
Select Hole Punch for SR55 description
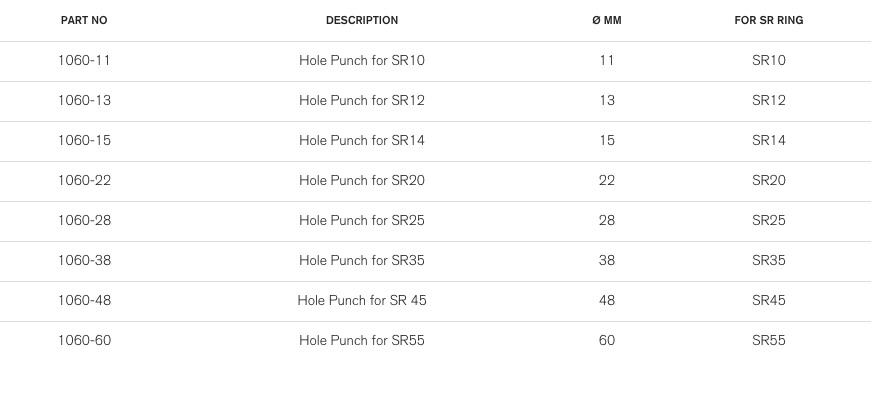tap(362, 340)
